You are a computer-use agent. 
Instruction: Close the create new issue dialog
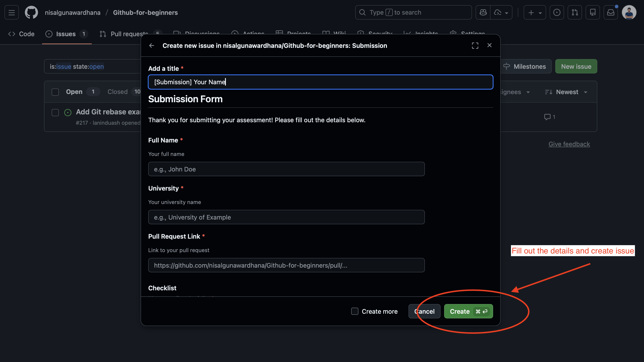[490, 45]
